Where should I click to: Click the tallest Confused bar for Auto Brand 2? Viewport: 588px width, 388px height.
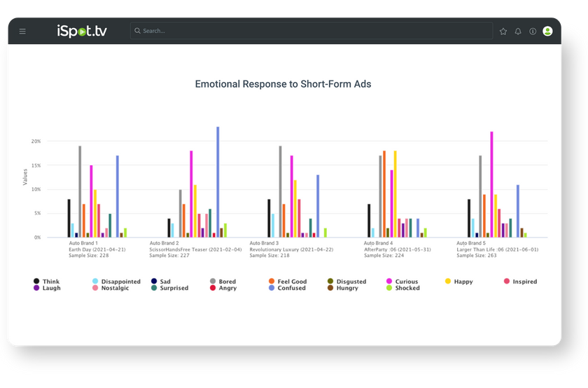click(x=218, y=182)
